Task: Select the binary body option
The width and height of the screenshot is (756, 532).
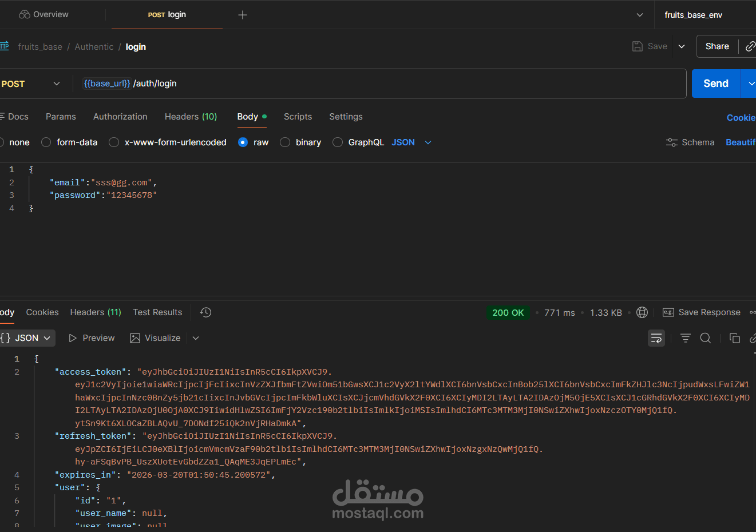Action: tap(284, 142)
